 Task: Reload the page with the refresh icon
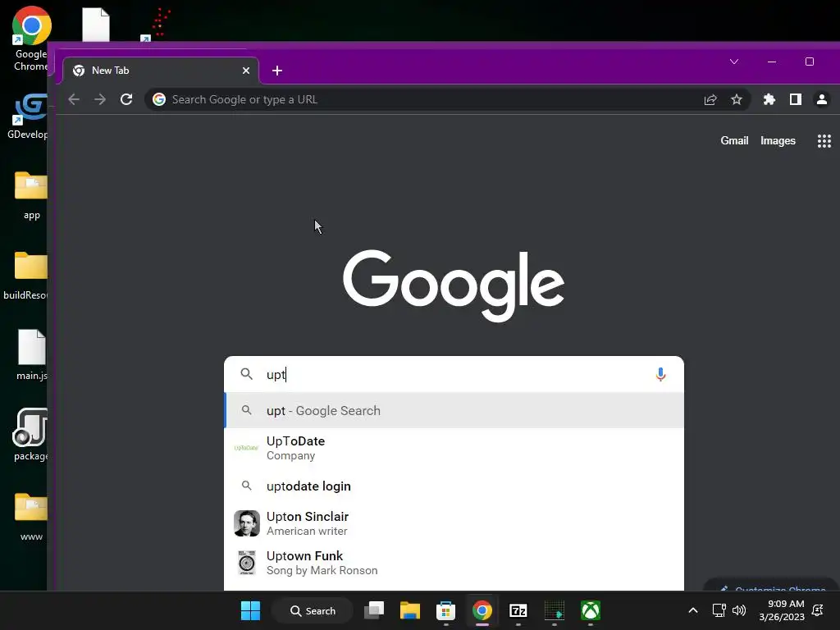point(126,99)
